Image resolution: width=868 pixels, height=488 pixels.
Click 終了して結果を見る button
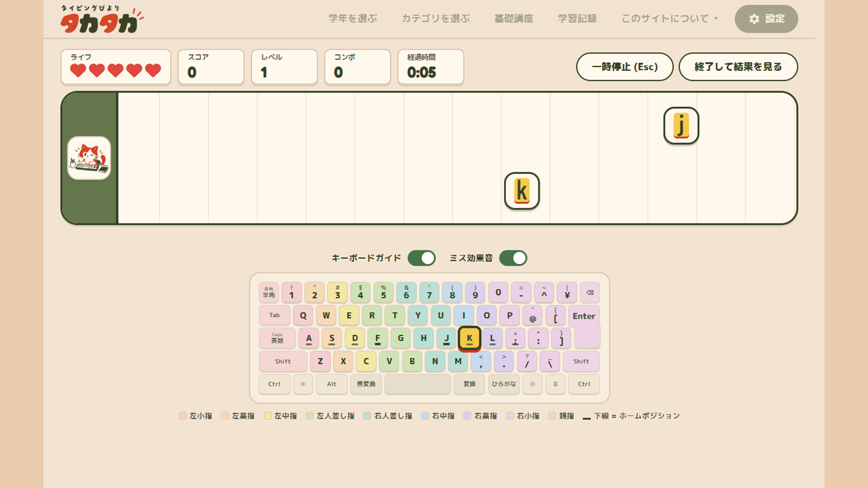[x=738, y=67]
